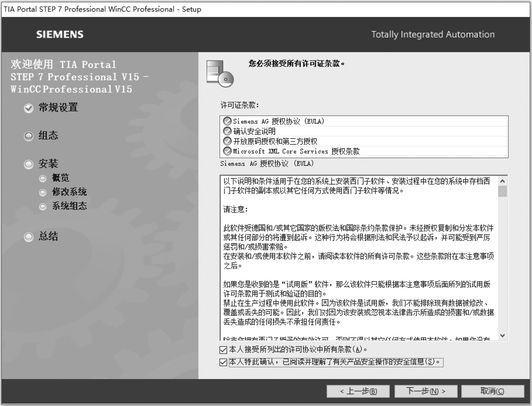Click the installer disc icon beside the heading
The image size is (532, 406).
(220, 73)
